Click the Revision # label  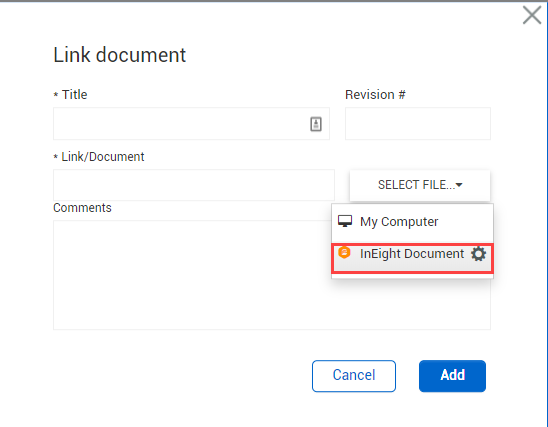(x=375, y=95)
